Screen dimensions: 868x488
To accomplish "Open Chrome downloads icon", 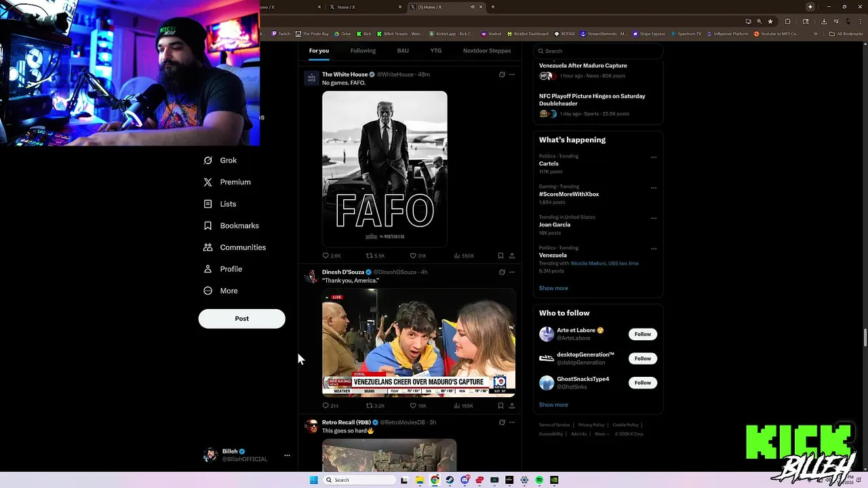I will [823, 21].
